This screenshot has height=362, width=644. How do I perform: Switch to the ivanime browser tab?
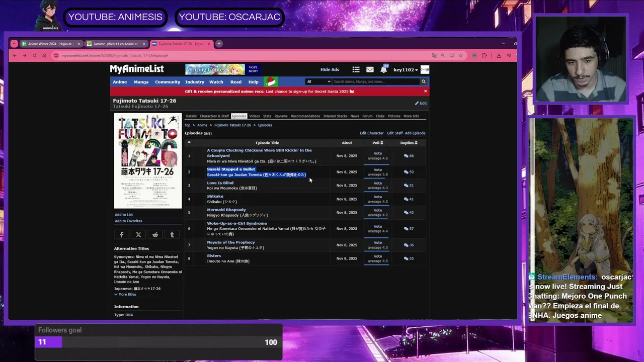[x=116, y=44]
